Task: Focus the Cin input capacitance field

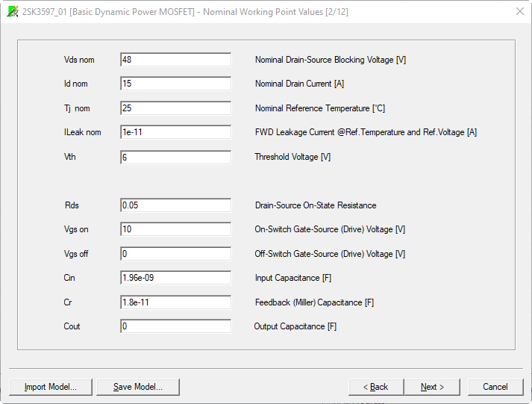Action: (175, 278)
